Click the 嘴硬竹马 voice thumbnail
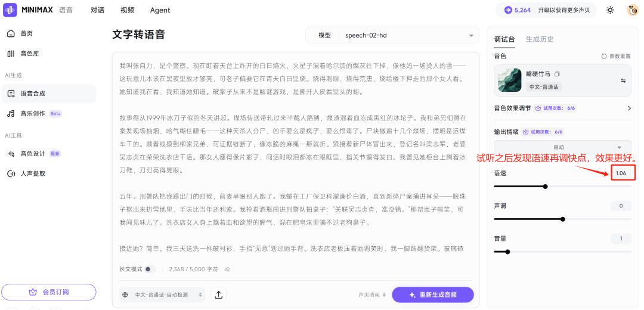The image size is (644, 310). click(510, 80)
